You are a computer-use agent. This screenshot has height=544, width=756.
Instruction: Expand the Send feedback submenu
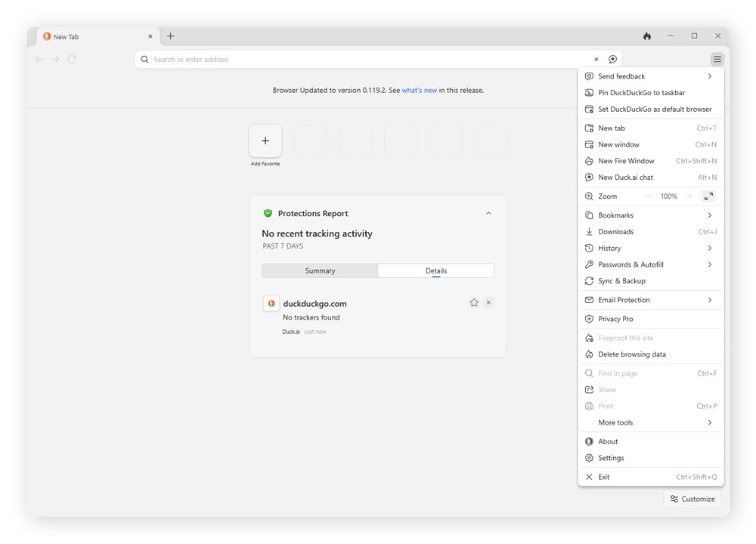651,76
